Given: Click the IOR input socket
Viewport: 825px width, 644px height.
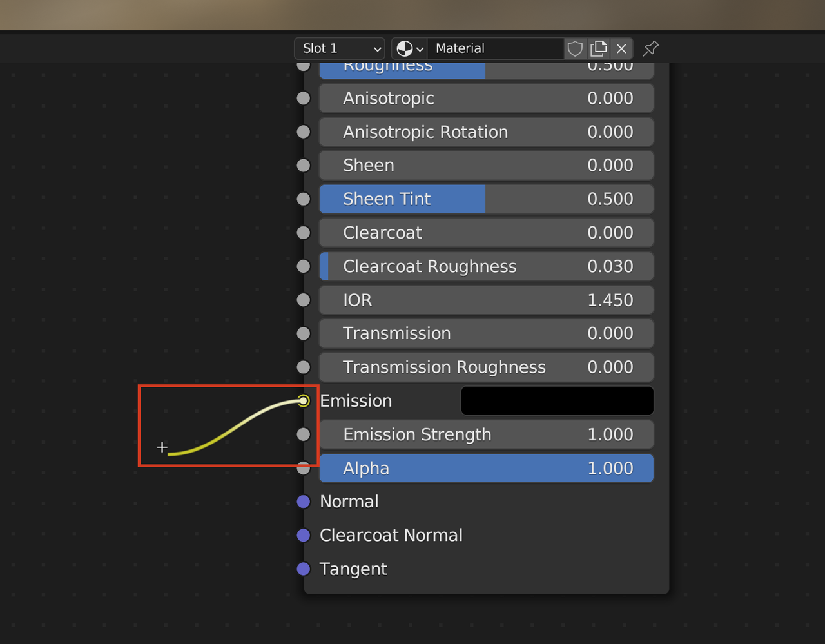Looking at the screenshot, I should (304, 300).
